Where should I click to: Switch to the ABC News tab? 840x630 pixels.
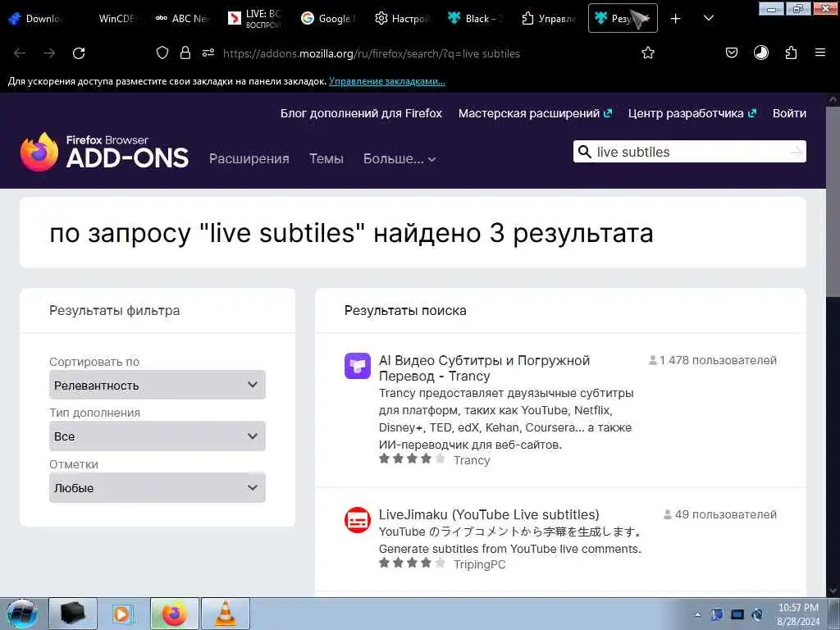tap(182, 19)
